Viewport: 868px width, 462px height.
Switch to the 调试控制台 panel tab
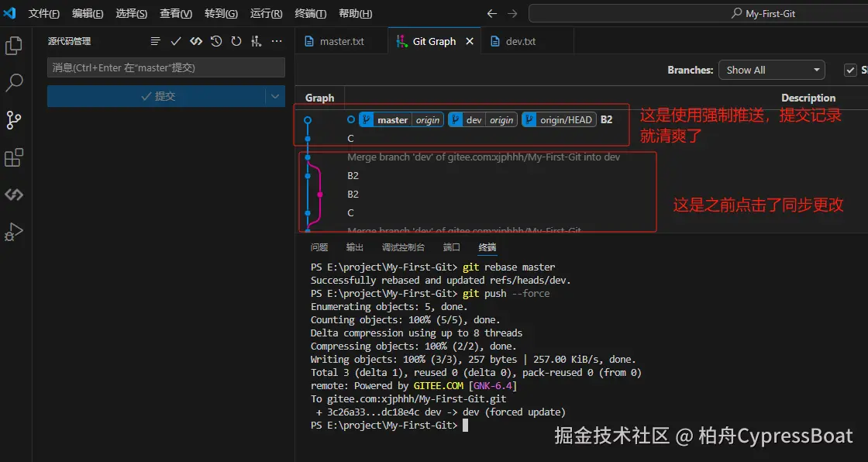pyautogui.click(x=403, y=247)
